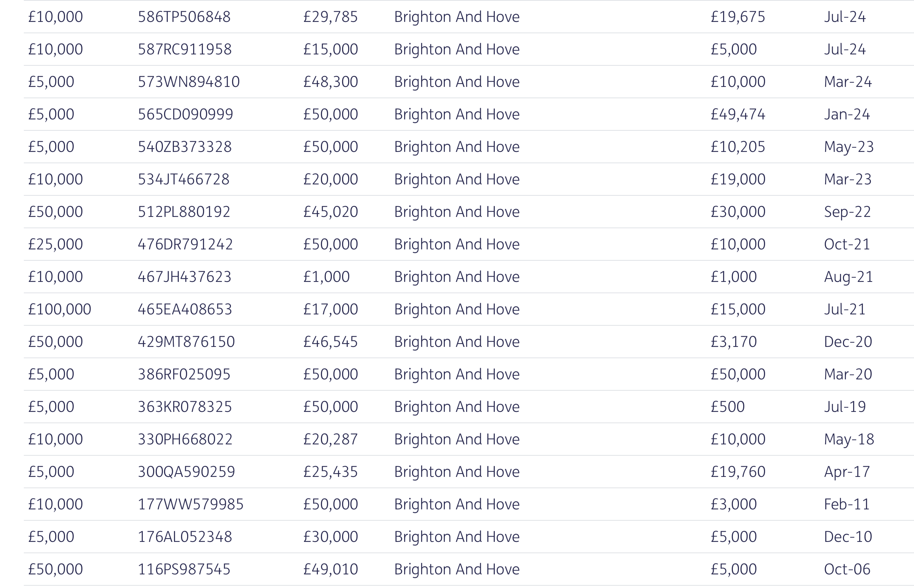Click bond number 534JT466728
The height and width of the screenshot is (588, 914).
click(183, 179)
